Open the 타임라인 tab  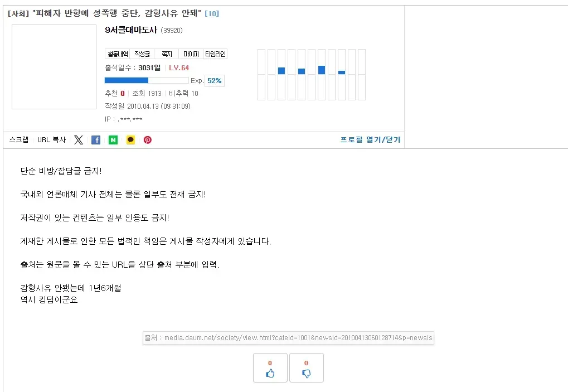[215, 54]
